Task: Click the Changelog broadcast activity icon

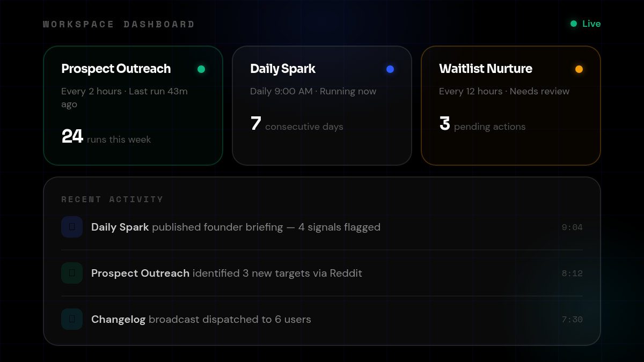Action: tap(71, 319)
